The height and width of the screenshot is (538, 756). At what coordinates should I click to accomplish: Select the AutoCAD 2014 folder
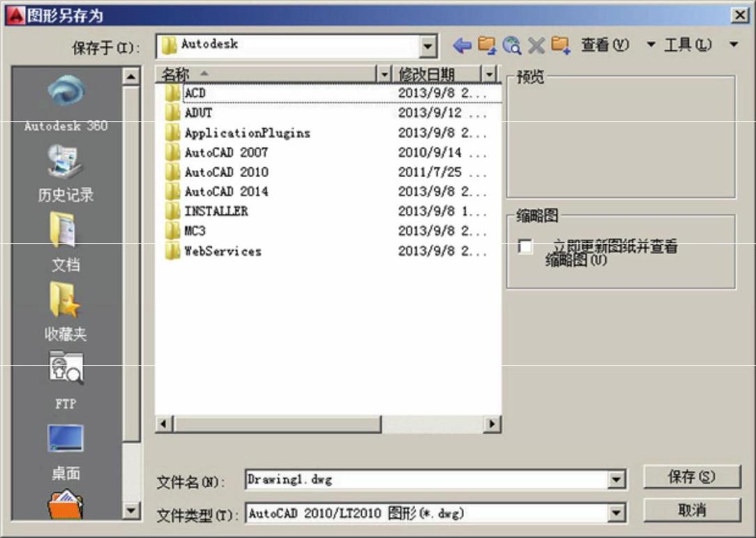(x=226, y=192)
